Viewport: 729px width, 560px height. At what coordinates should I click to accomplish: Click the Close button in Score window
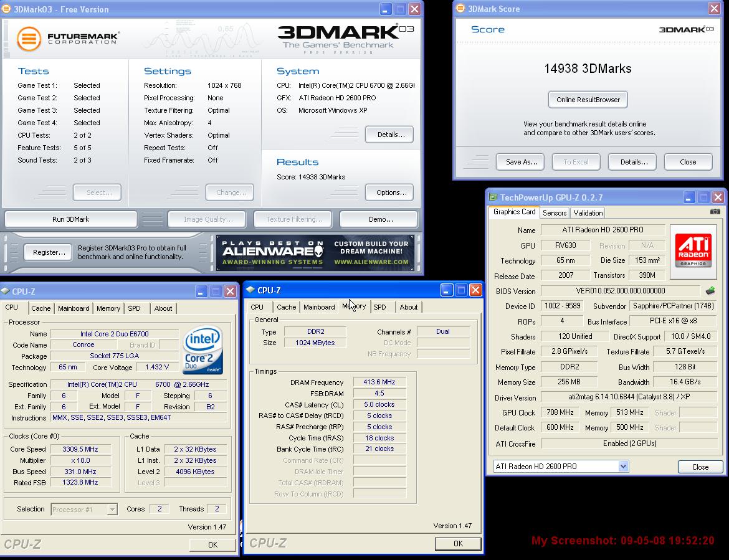click(688, 162)
